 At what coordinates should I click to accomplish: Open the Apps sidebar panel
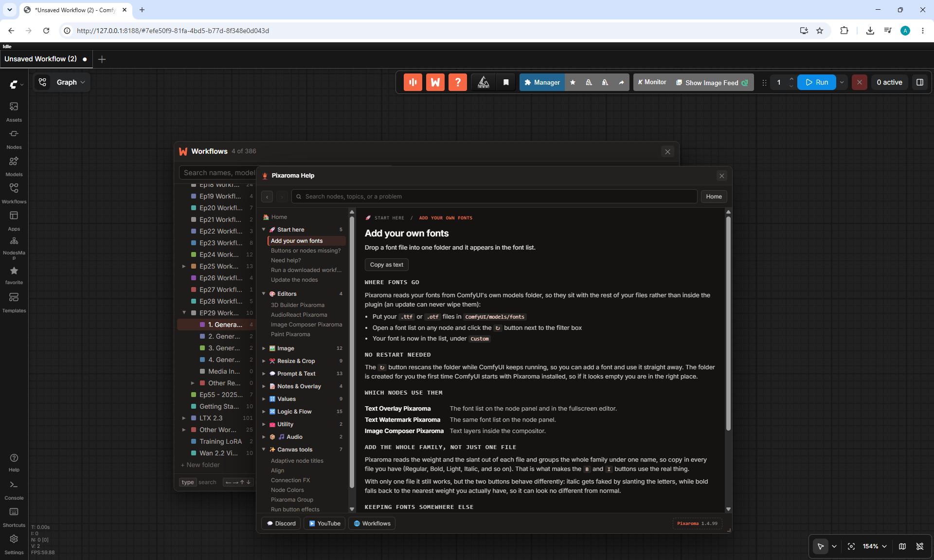[14, 220]
